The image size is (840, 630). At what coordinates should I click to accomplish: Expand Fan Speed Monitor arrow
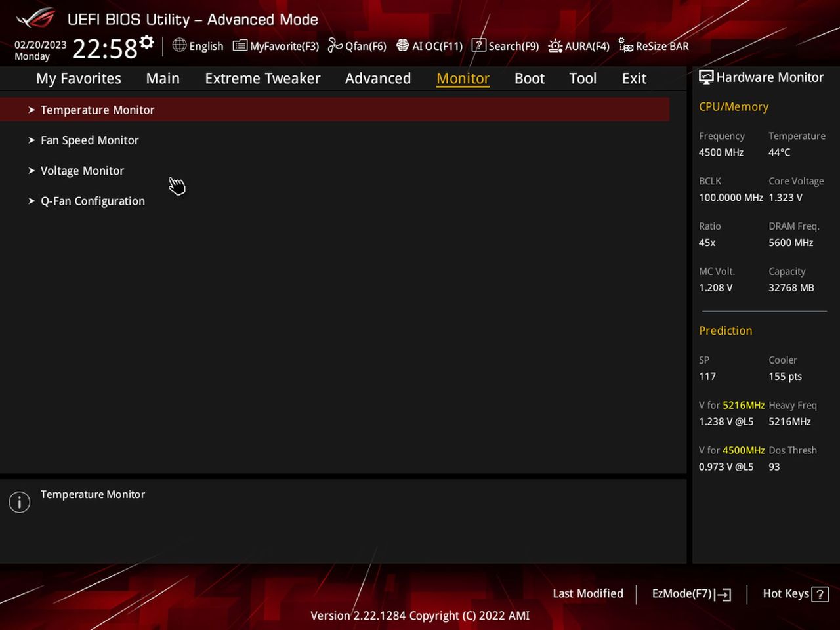(31, 140)
